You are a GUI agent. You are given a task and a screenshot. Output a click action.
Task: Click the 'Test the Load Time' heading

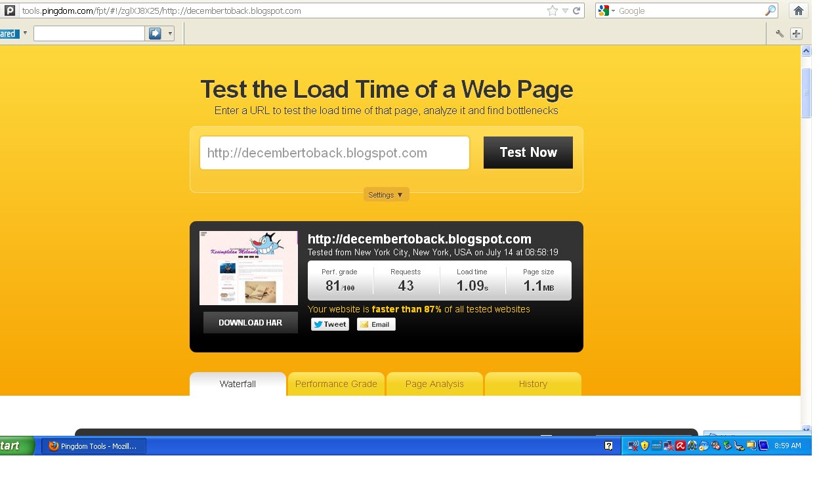[387, 89]
